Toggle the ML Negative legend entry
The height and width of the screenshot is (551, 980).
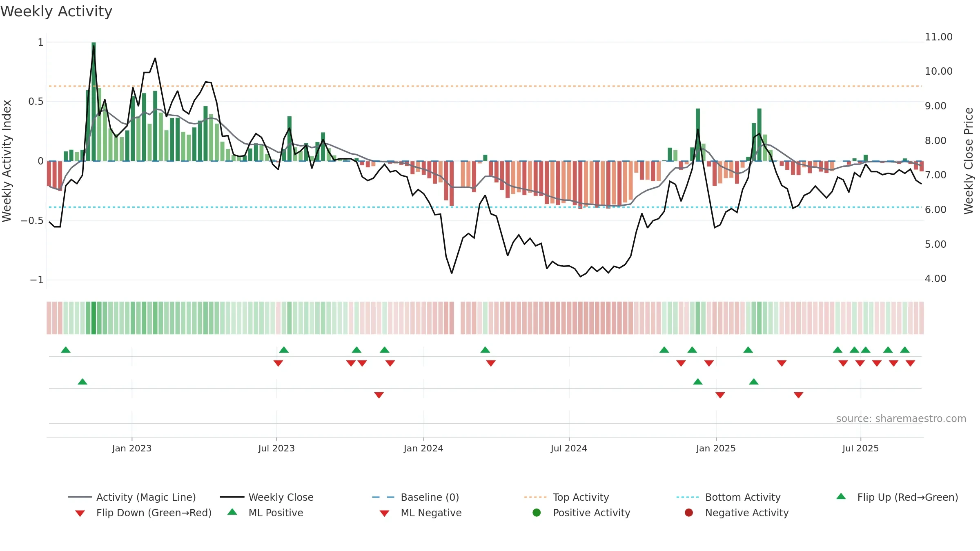point(421,513)
